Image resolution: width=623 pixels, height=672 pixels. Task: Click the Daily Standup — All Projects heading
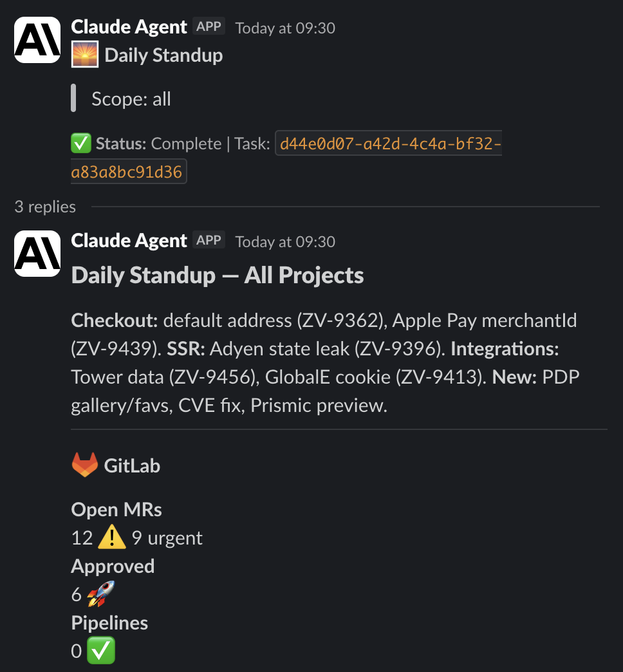point(218,275)
